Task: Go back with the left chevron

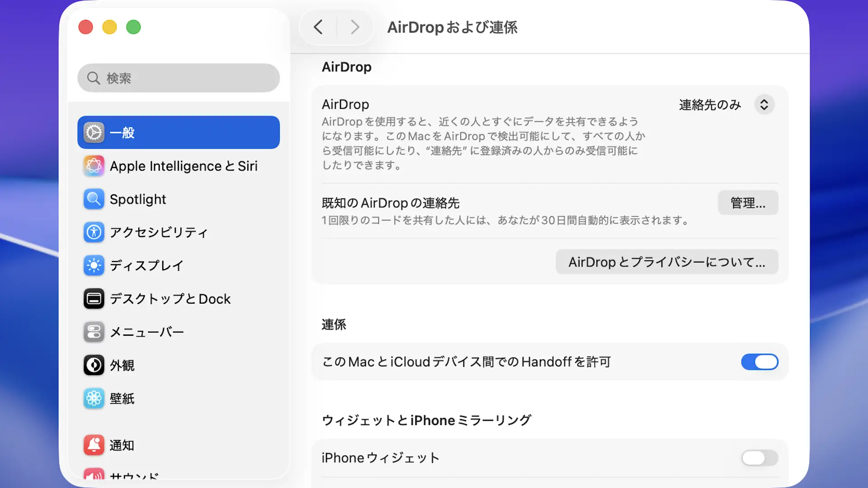Action: [x=318, y=27]
